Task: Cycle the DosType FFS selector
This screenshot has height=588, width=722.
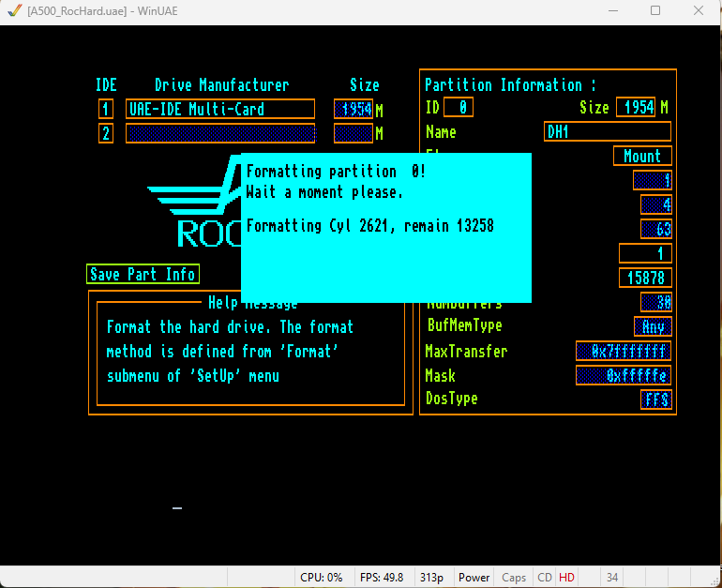Action: click(656, 400)
